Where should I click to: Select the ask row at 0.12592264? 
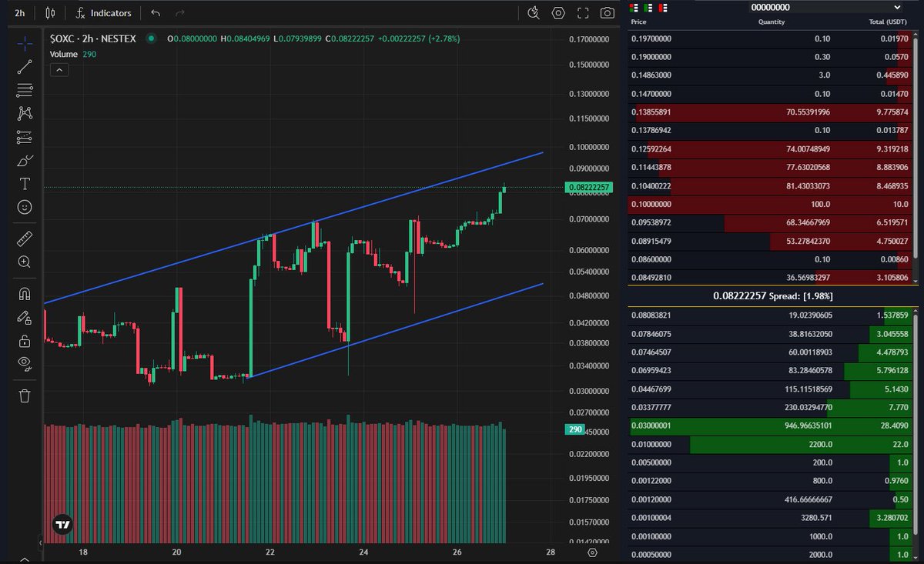tap(770, 149)
